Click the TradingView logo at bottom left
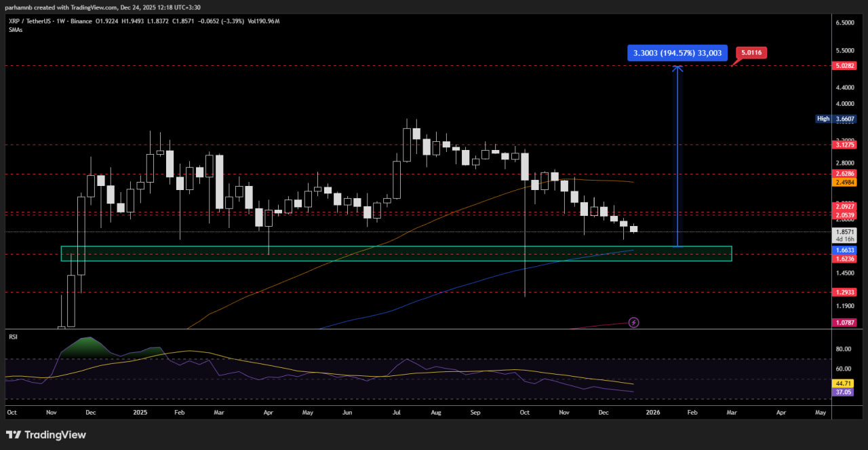 [x=46, y=434]
